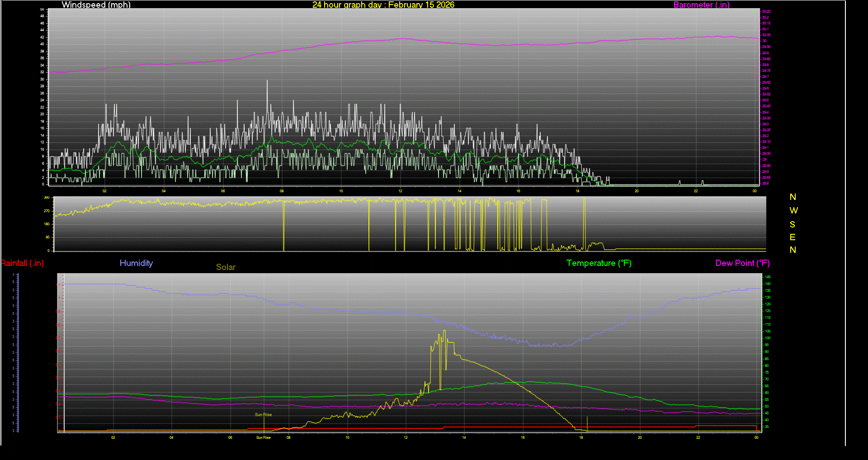The width and height of the screenshot is (868, 460).
Task: Click the N compass direction letter
Action: [793, 197]
